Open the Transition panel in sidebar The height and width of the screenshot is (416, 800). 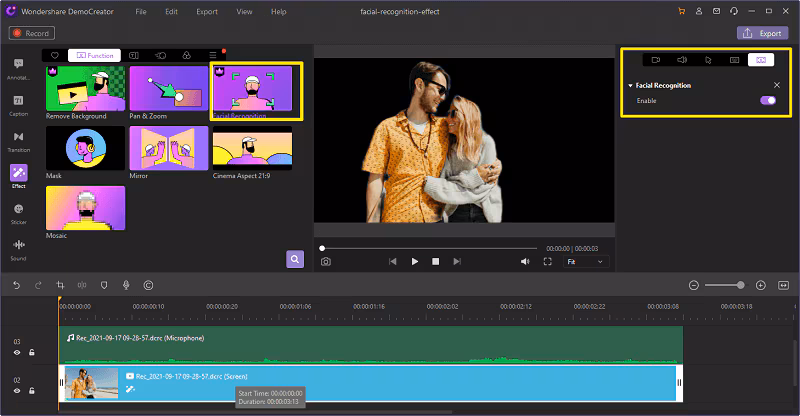click(x=18, y=141)
